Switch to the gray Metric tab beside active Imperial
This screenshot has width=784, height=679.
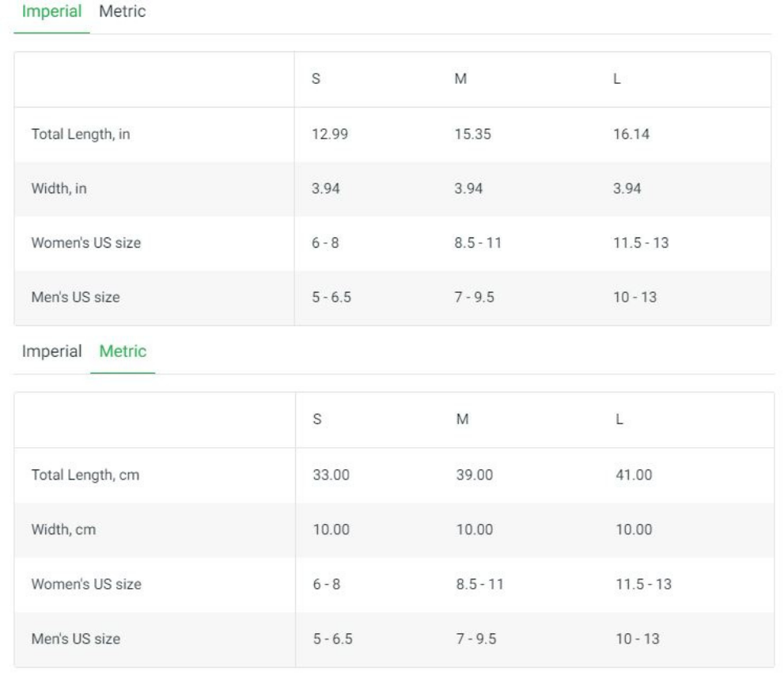(122, 12)
